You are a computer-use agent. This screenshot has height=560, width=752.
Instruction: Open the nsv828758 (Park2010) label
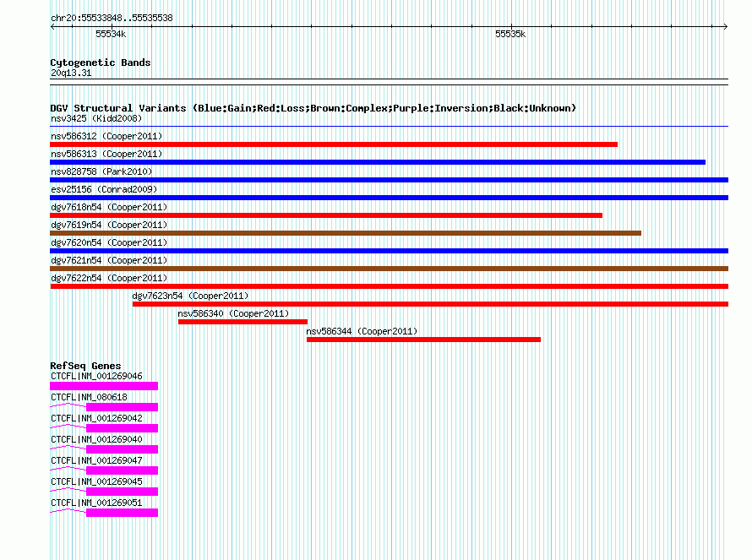click(x=101, y=171)
